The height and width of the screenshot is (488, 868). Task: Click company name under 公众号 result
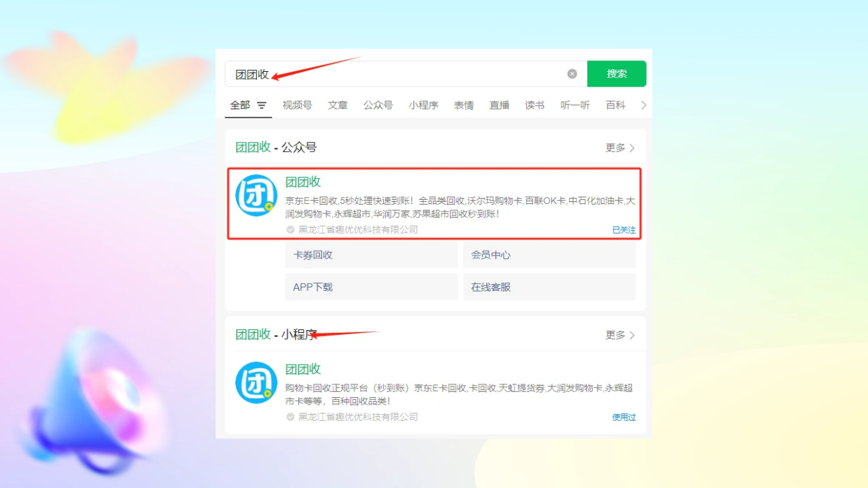(x=358, y=230)
